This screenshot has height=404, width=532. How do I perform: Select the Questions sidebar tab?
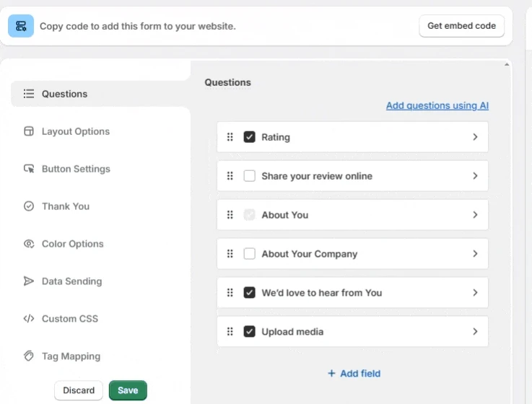[100, 94]
